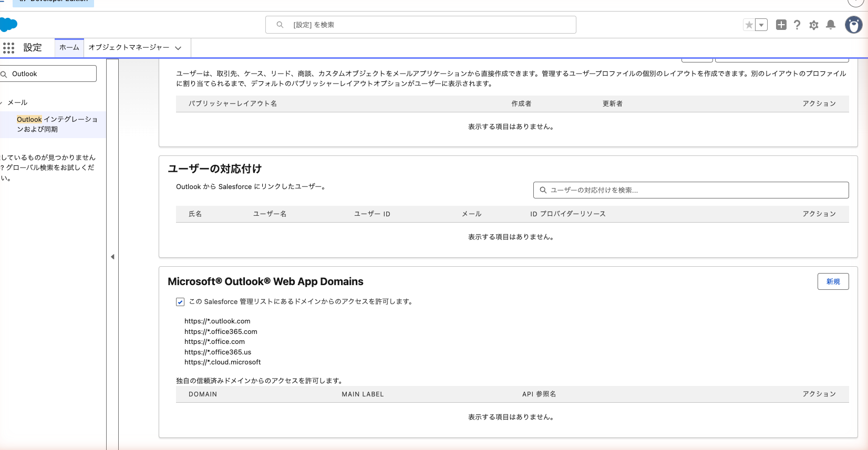The height and width of the screenshot is (450, 868).
Task: Click the ユーザー ID column header
Action: pos(372,214)
